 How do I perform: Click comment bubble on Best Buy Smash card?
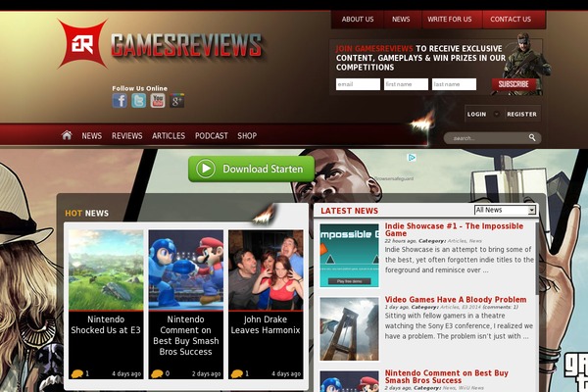coord(157,373)
